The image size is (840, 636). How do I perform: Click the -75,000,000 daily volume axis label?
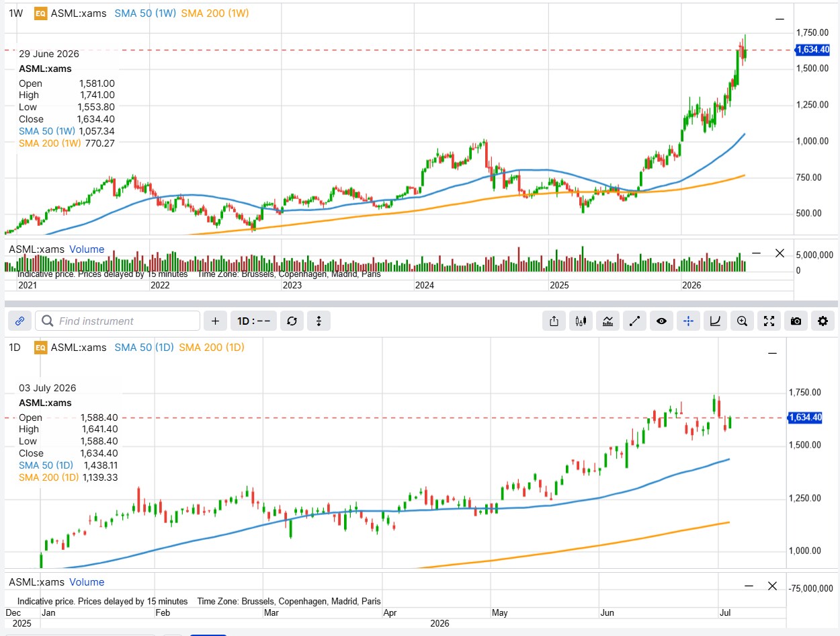tap(812, 588)
